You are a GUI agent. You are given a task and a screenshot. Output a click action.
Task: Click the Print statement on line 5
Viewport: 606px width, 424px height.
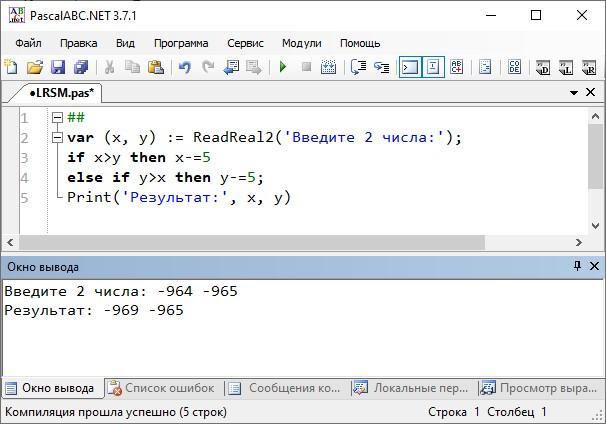pos(179,198)
